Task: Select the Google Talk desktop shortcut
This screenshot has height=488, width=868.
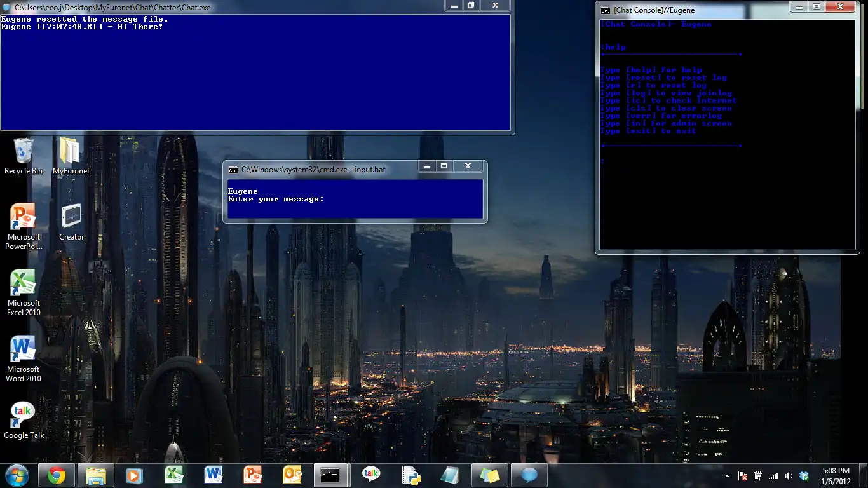Action: [x=24, y=421]
